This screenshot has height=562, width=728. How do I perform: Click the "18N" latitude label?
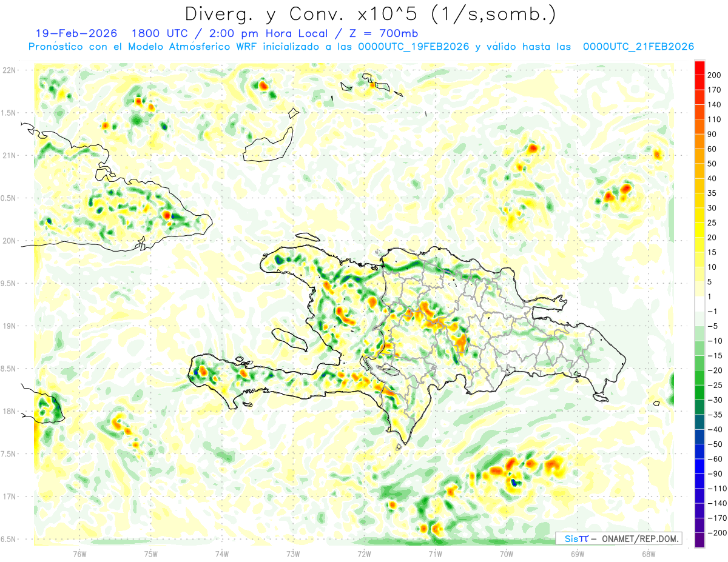pos(9,412)
